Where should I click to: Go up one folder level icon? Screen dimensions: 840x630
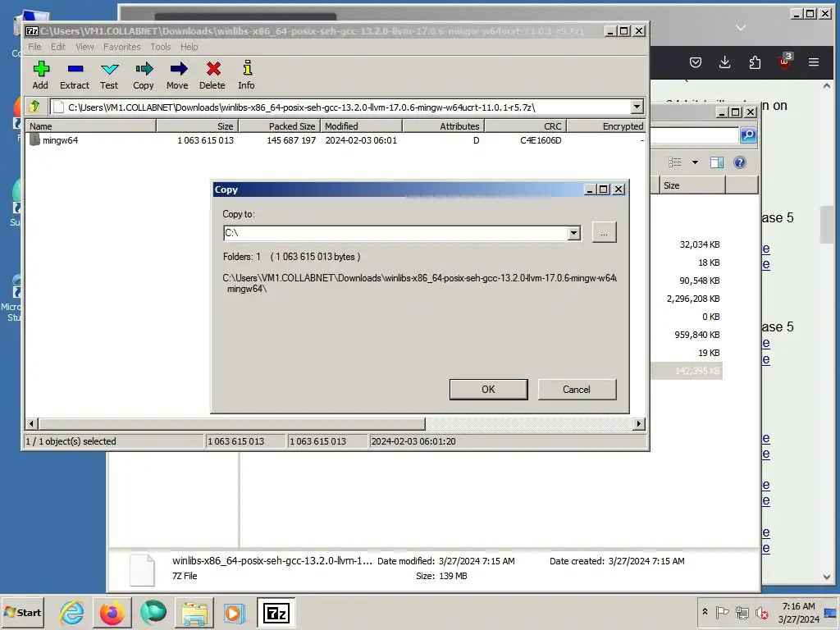pos(34,107)
